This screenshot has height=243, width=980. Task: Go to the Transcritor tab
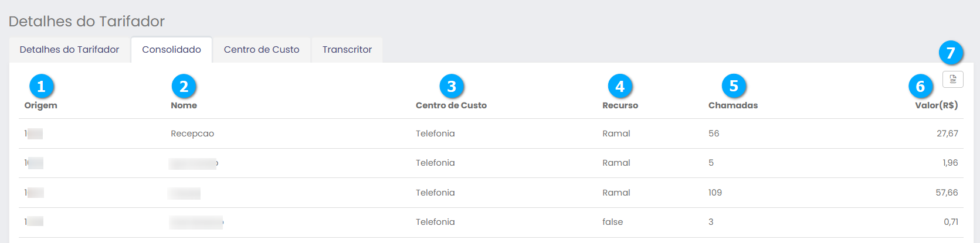click(347, 50)
